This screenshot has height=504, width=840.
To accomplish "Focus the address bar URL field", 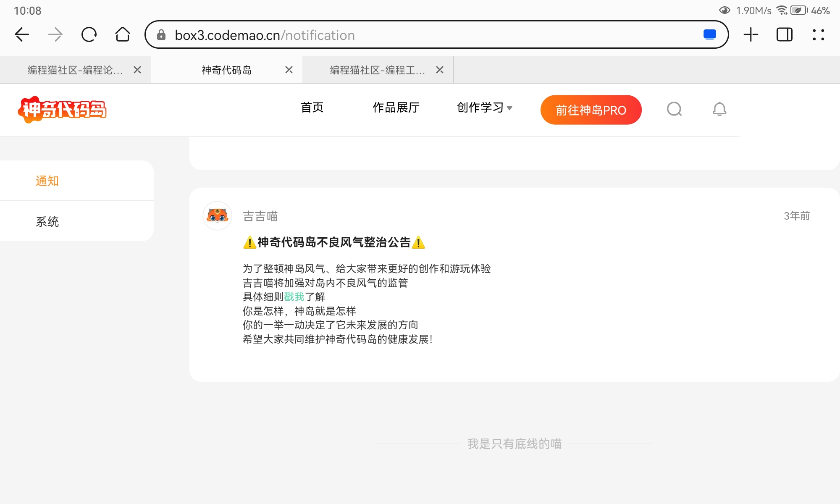I will pyautogui.click(x=437, y=34).
